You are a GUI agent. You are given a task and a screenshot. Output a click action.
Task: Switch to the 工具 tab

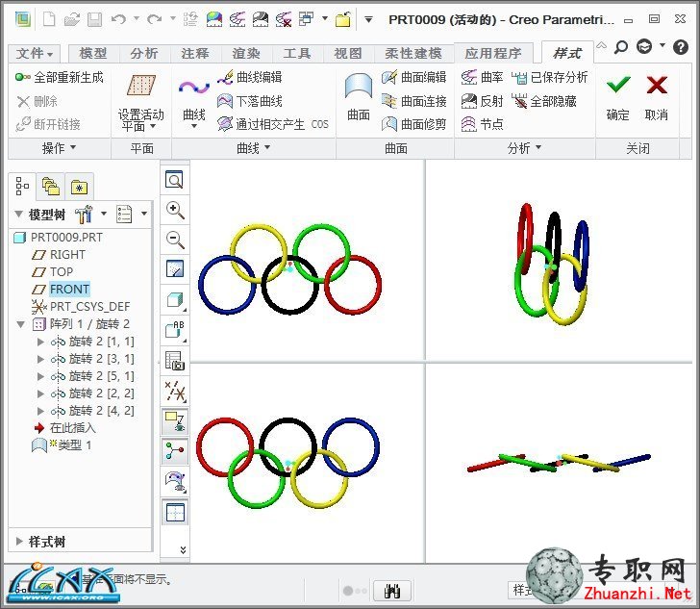coord(297,54)
